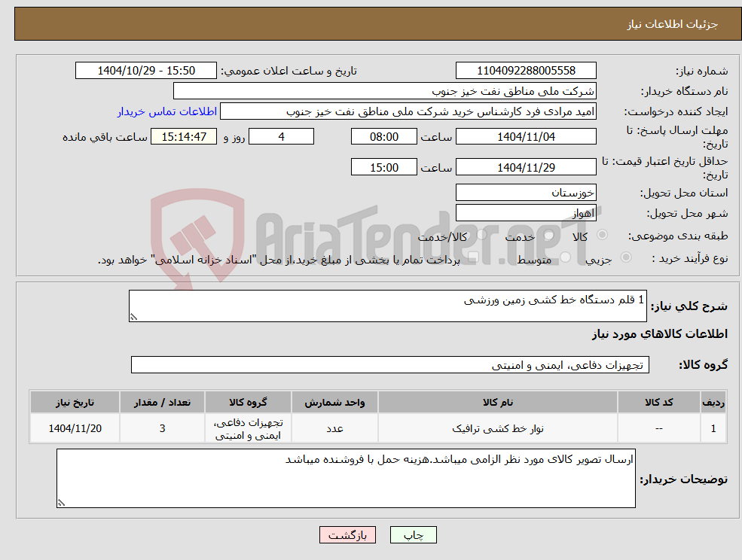
Task: Select the کالا/خدمت radio button
Action: 481,235
